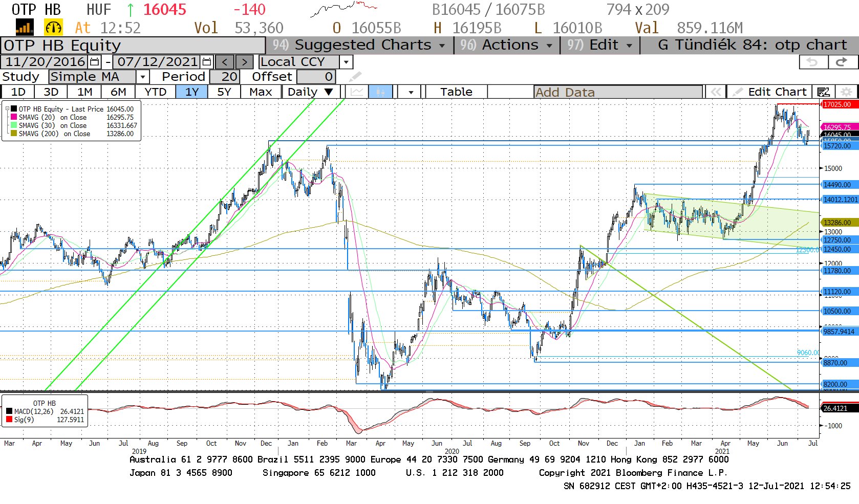Click the Table view button
859x504 pixels.
tap(456, 92)
